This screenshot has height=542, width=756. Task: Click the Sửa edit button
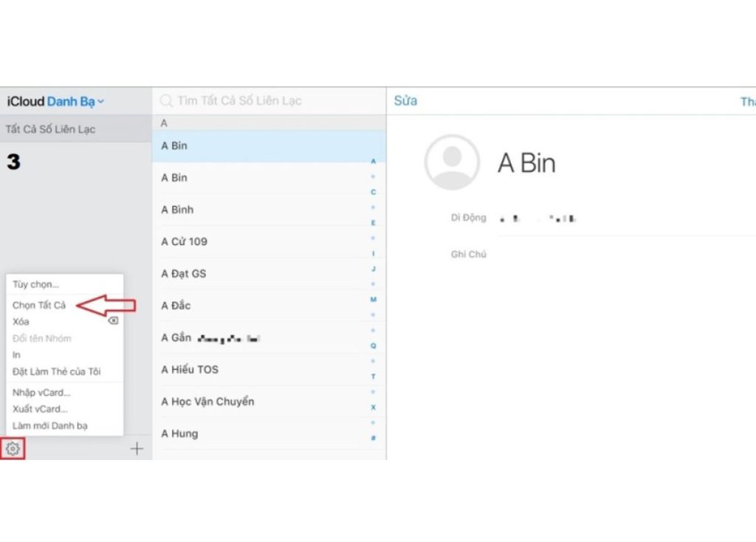pyautogui.click(x=405, y=100)
